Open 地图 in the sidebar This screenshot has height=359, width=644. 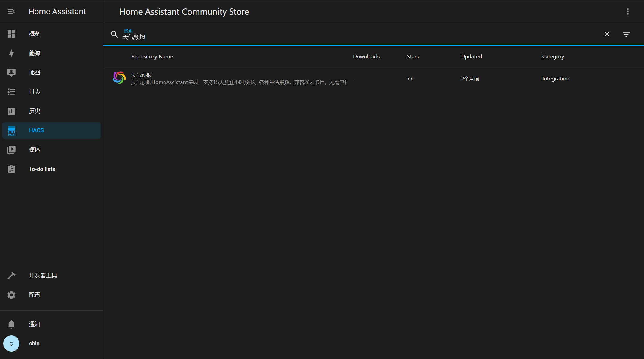[52, 72]
